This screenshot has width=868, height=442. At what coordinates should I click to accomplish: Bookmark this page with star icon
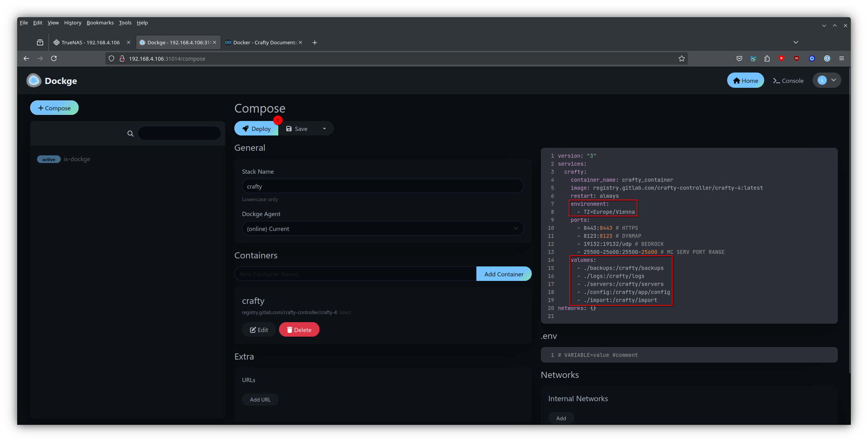682,58
